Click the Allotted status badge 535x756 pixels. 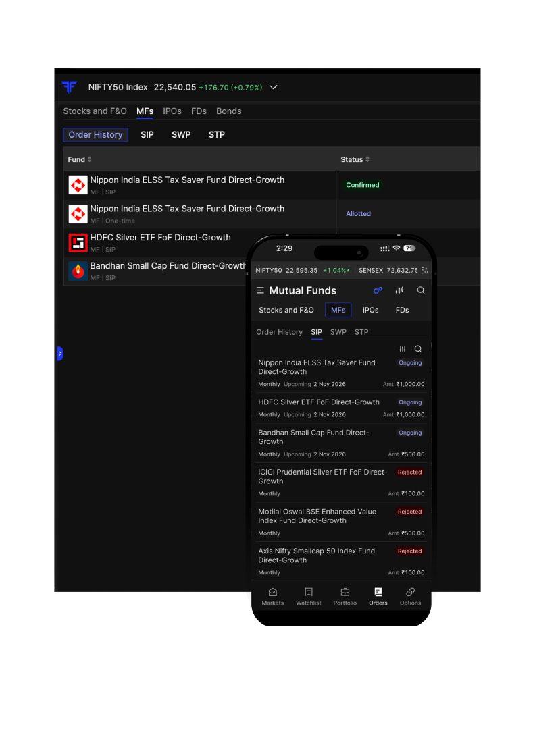[x=359, y=214]
